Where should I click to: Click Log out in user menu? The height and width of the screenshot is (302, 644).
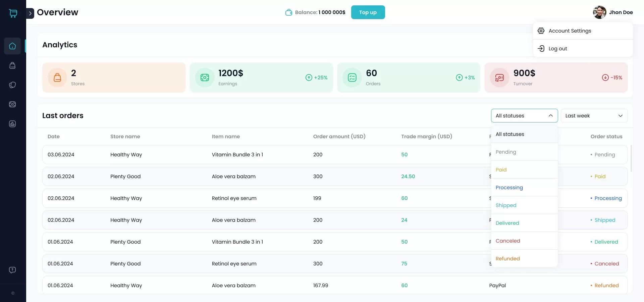[557, 49]
